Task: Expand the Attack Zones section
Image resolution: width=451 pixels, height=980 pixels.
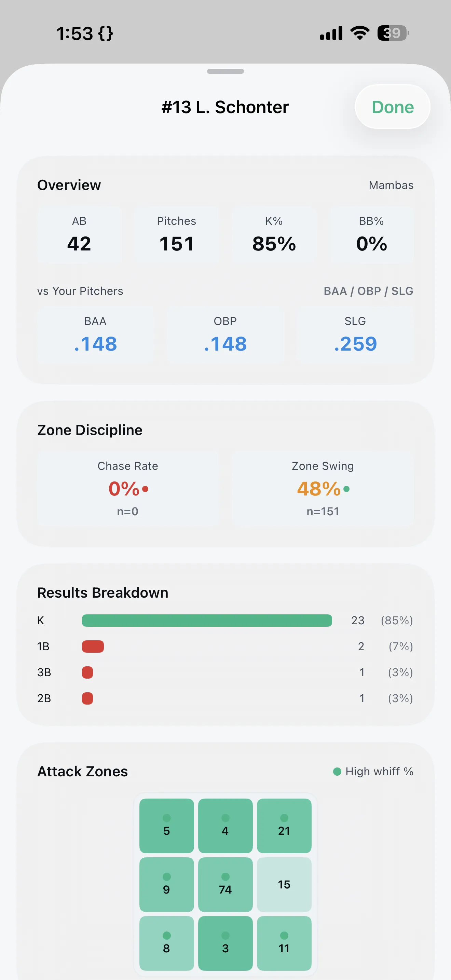Action: [82, 772]
